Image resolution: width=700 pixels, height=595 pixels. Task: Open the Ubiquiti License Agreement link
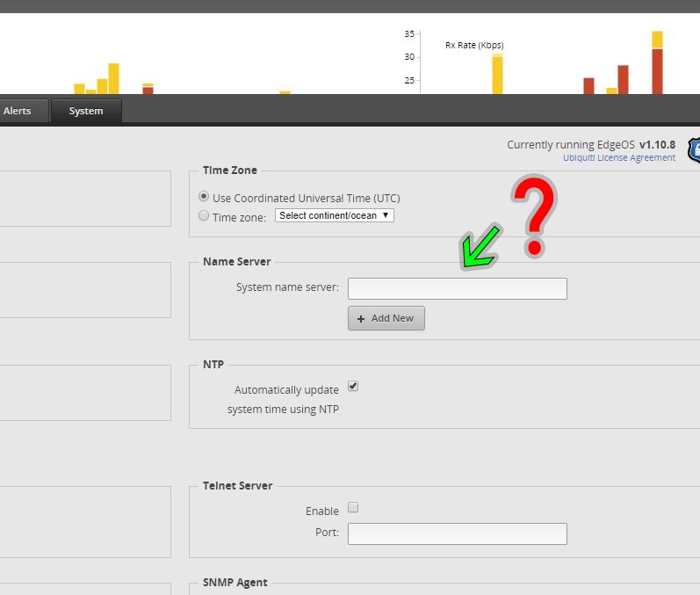tap(618, 158)
